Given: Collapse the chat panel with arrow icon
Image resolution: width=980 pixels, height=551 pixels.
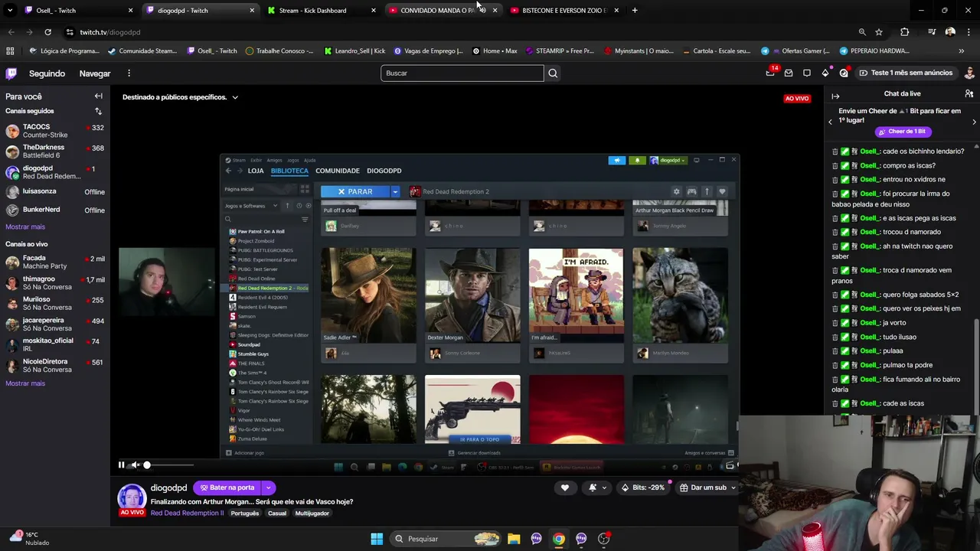Looking at the screenshot, I should [835, 96].
